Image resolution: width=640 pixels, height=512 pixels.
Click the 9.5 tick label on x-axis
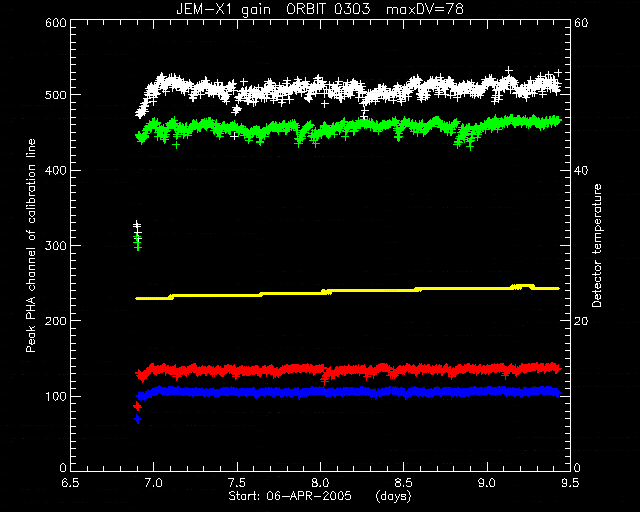pos(570,483)
